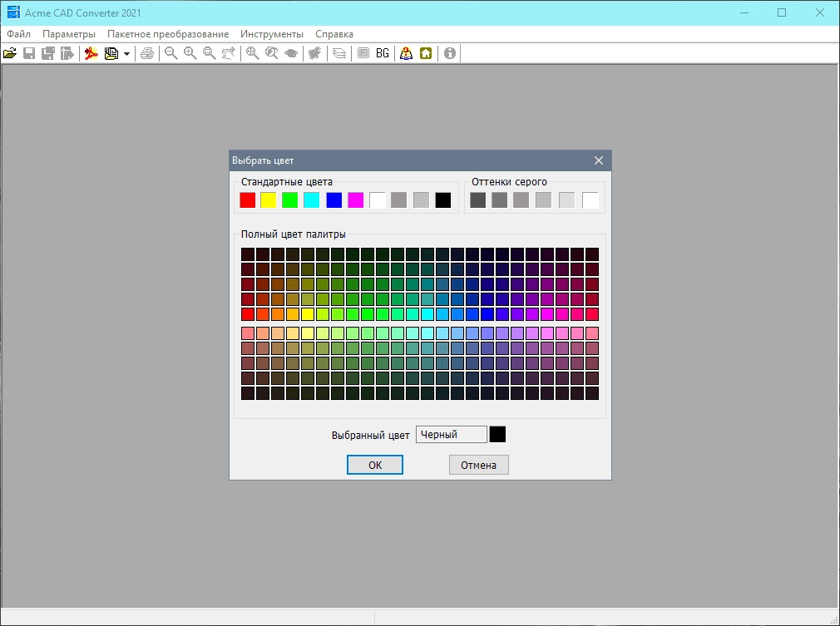
Task: Click the Export file toolbar icon
Action: click(x=67, y=53)
